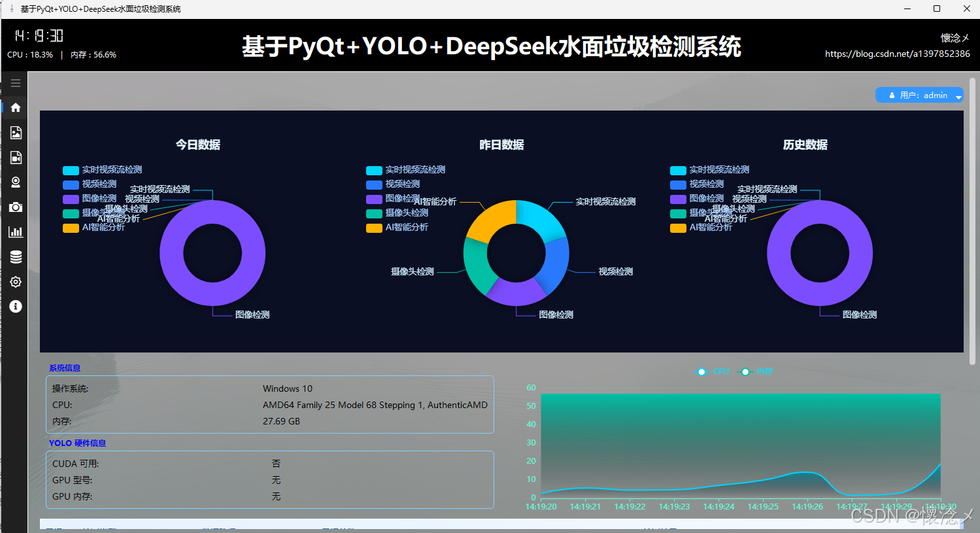
Task: Click the main system title in the header
Action: (492, 46)
